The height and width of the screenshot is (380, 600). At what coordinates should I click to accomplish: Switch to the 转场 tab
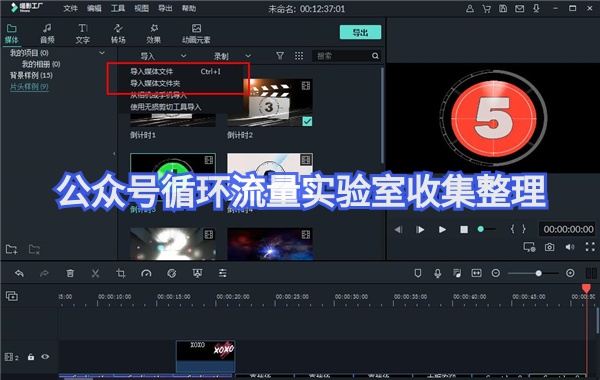118,34
